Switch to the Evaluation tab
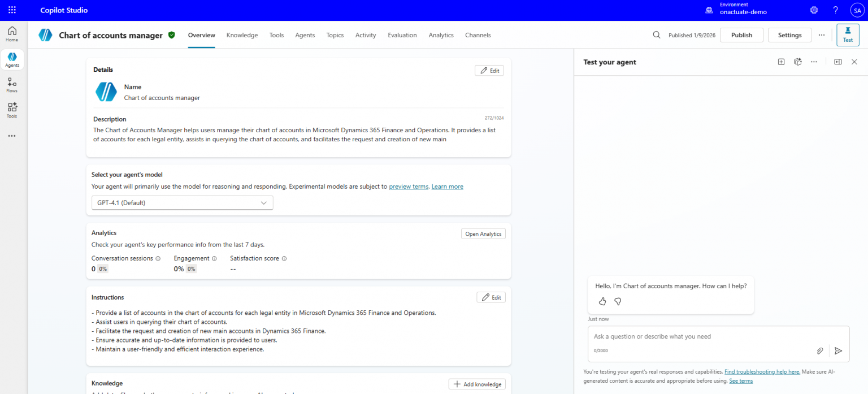 click(x=402, y=35)
